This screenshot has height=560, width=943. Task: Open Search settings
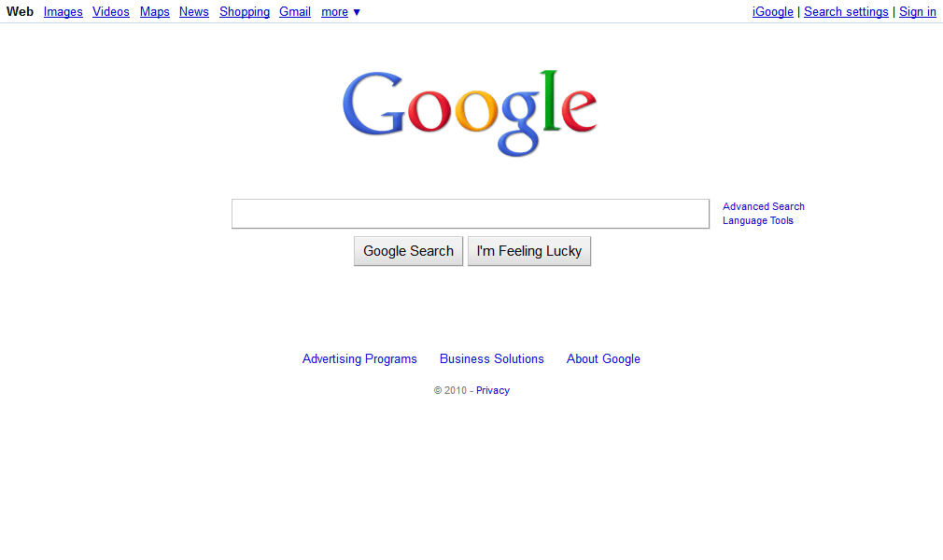(846, 12)
